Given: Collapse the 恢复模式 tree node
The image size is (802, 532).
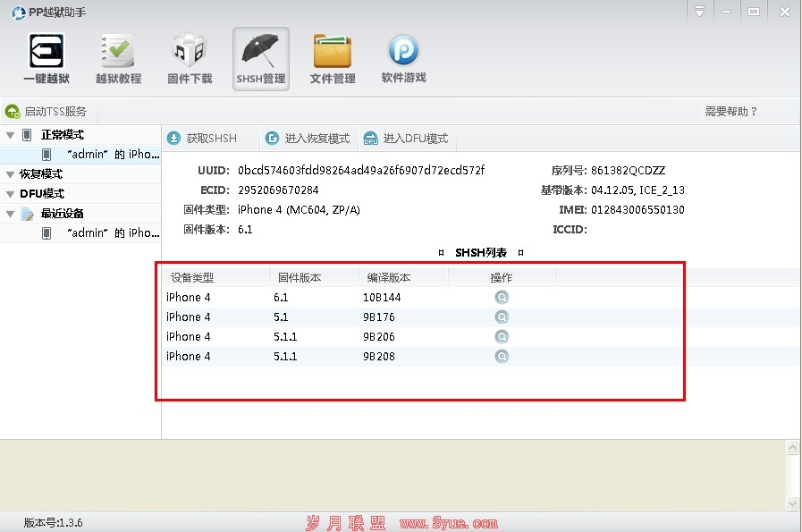Looking at the screenshot, I should (10, 174).
